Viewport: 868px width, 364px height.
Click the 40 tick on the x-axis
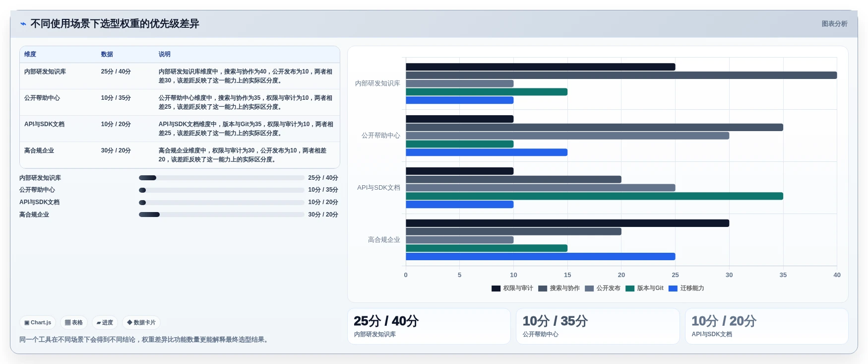click(x=837, y=275)
